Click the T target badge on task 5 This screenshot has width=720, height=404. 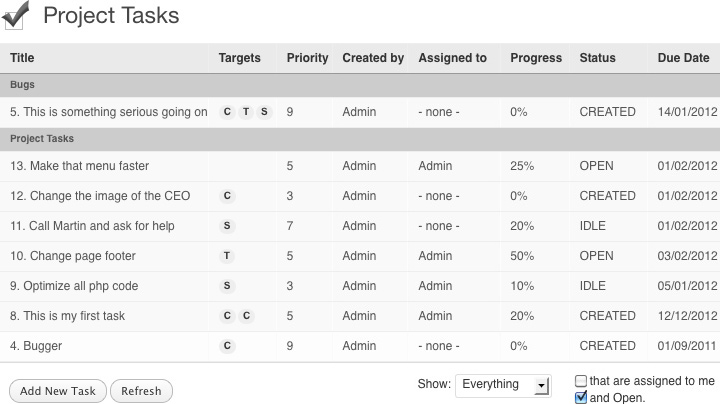click(x=246, y=112)
